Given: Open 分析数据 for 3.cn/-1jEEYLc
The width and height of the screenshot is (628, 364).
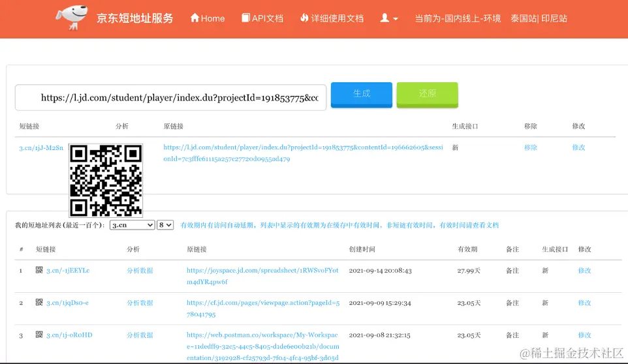Looking at the screenshot, I should coord(140,271).
